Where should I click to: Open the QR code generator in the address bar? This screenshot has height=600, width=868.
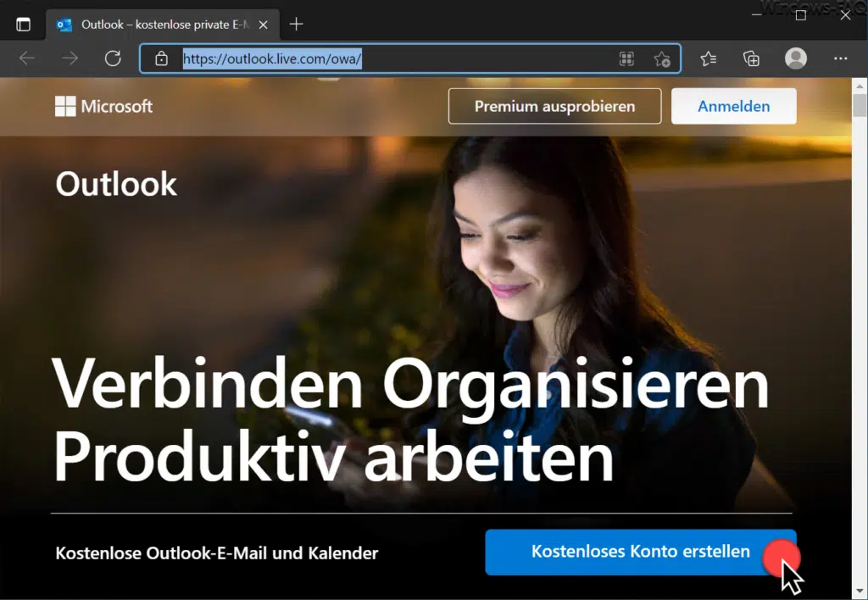pyautogui.click(x=626, y=58)
